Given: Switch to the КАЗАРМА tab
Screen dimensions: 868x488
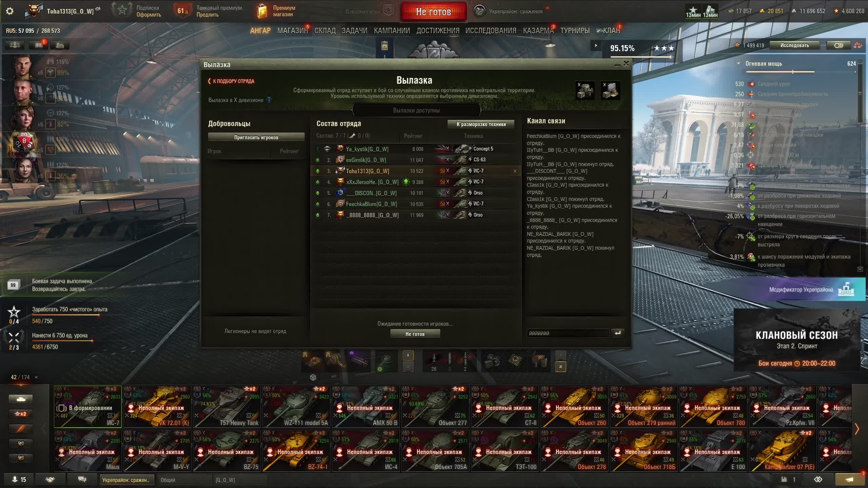Looking at the screenshot, I should tap(538, 30).
